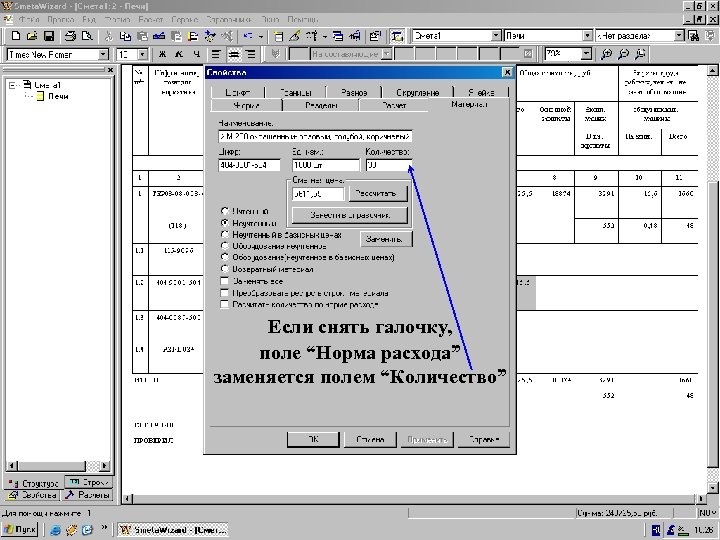This screenshot has height=540, width=720.
Task: Close the left structure panel with X
Action: [x=110, y=70]
